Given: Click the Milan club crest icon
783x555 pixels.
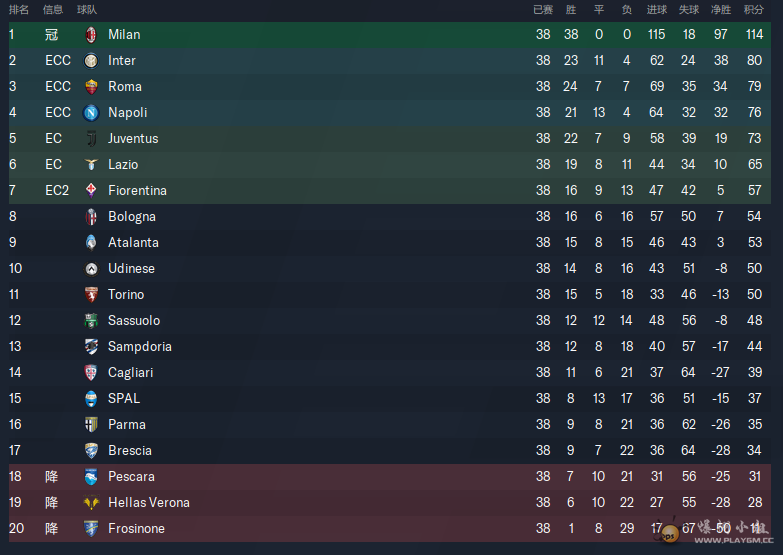Looking at the screenshot, I should (x=91, y=34).
